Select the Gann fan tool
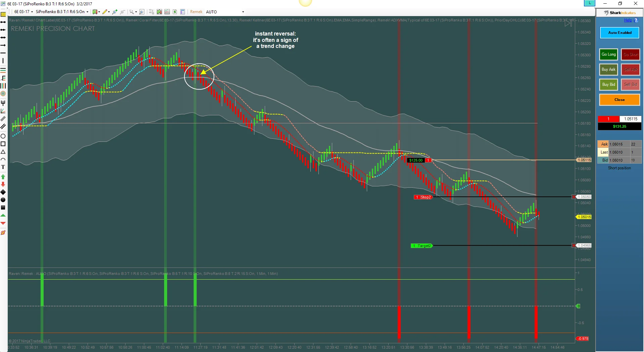644x352 pixels. coord(3,111)
